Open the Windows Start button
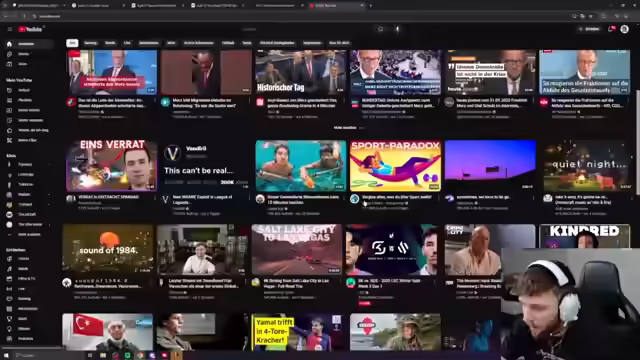This screenshot has height=360, width=640. (x=6, y=356)
